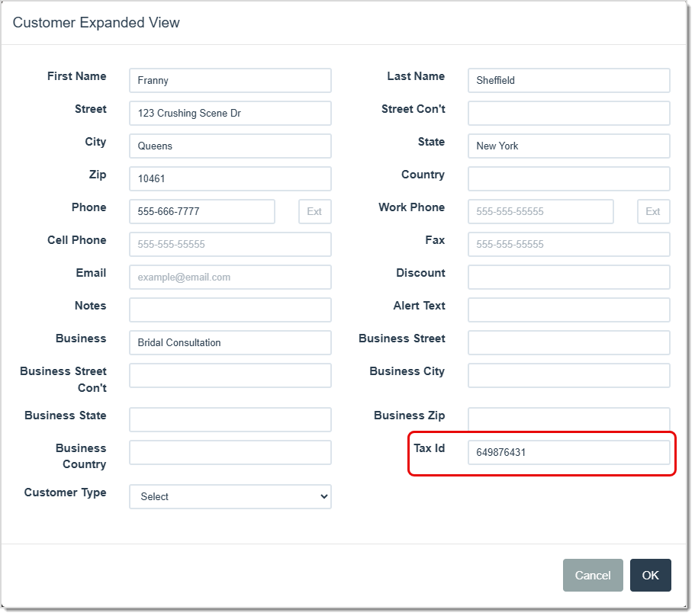Select the Street Con't input field
The height and width of the screenshot is (616, 695).
(x=568, y=113)
